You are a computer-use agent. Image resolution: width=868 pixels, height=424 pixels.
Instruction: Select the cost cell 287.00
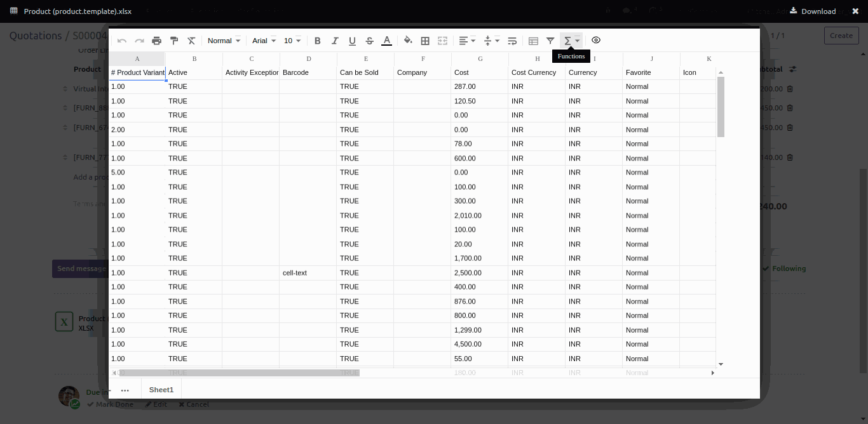pos(480,86)
